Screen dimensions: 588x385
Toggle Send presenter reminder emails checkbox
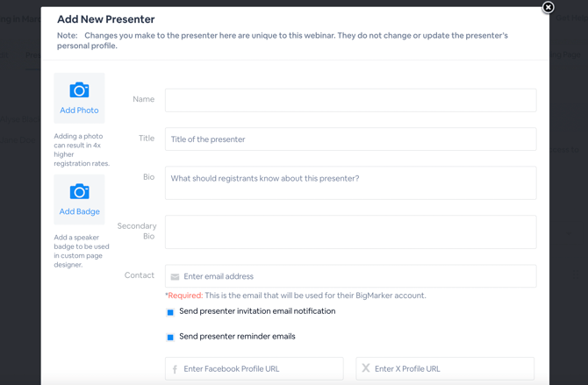[x=170, y=337]
